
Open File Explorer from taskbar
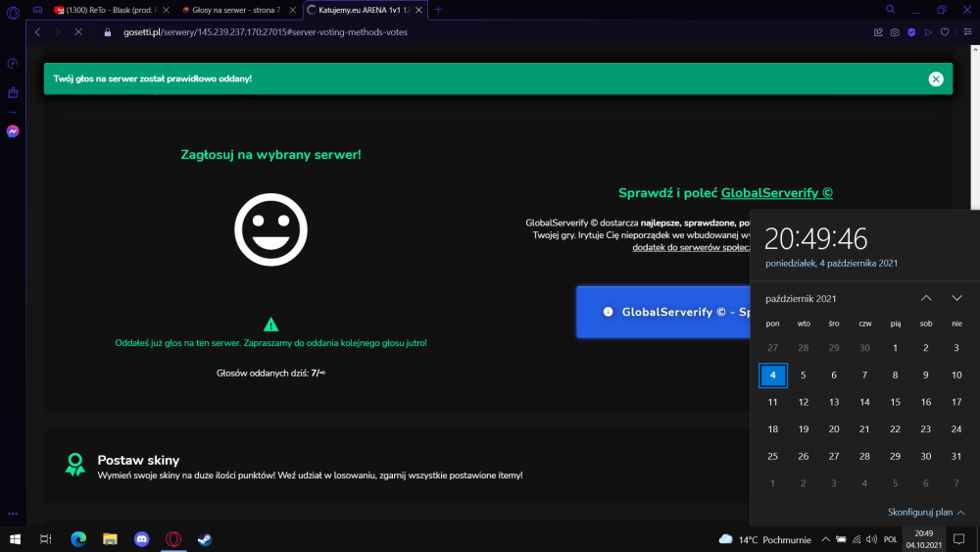(110, 539)
